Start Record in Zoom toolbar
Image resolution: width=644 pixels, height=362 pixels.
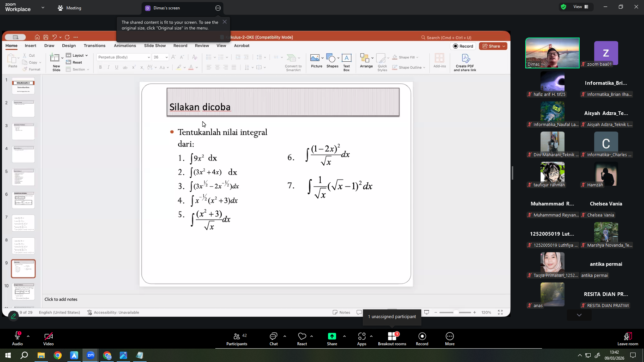pyautogui.click(x=422, y=339)
